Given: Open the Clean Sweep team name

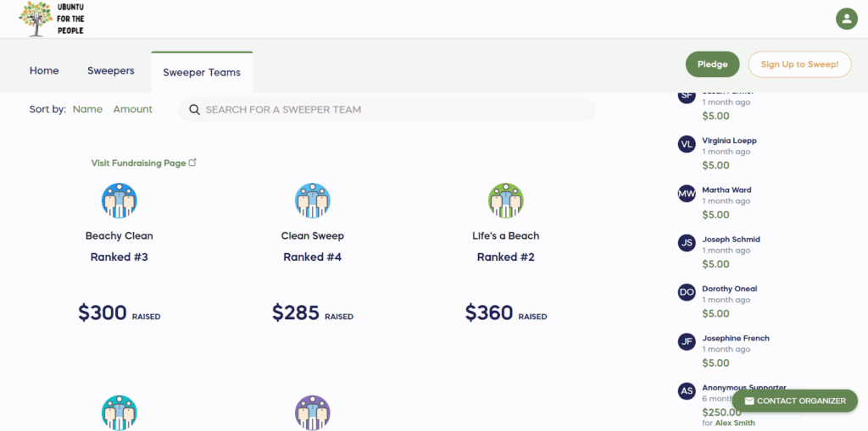Looking at the screenshot, I should tap(312, 235).
